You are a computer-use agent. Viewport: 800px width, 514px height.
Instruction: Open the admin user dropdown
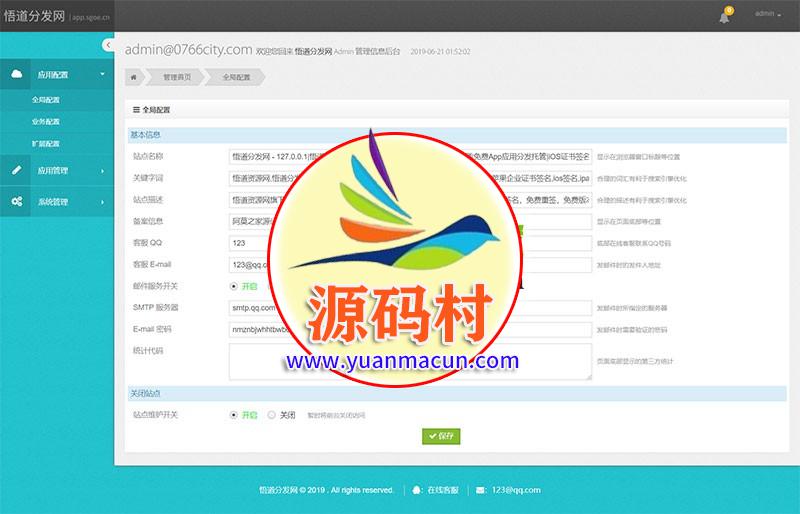(767, 14)
